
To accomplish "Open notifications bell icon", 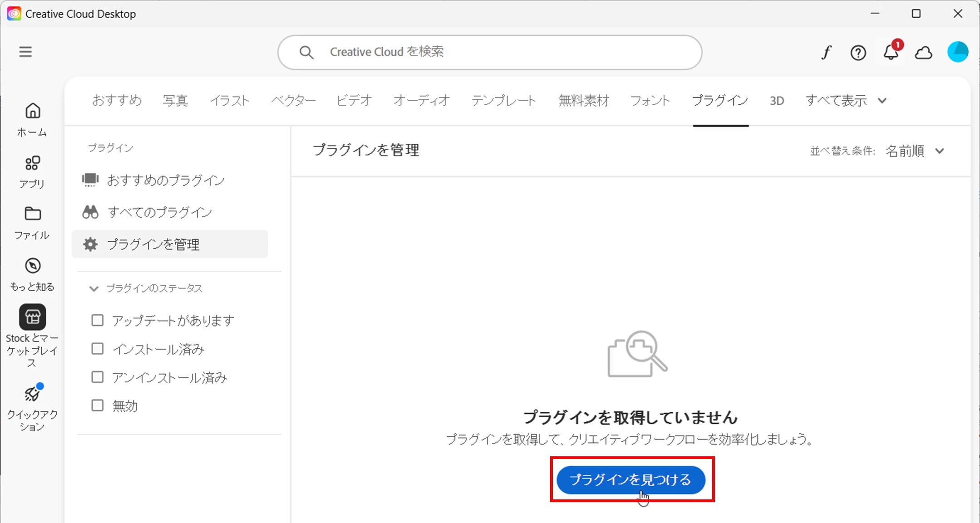I will 891,53.
